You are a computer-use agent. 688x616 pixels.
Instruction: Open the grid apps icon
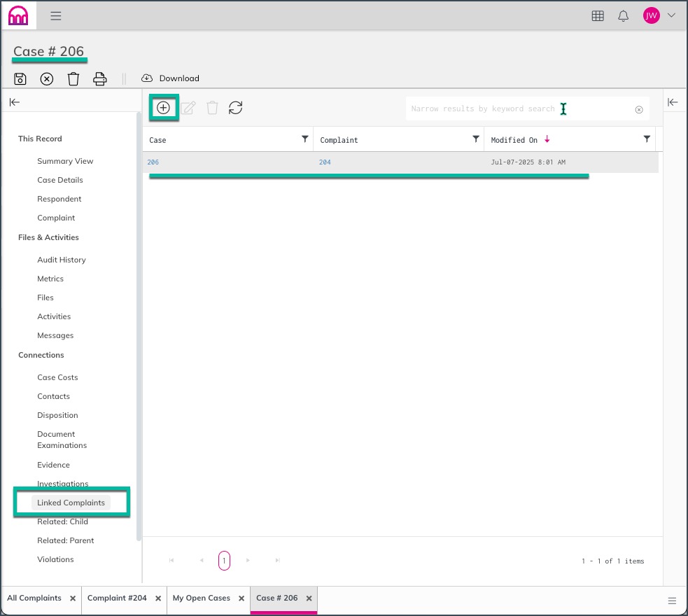598,16
